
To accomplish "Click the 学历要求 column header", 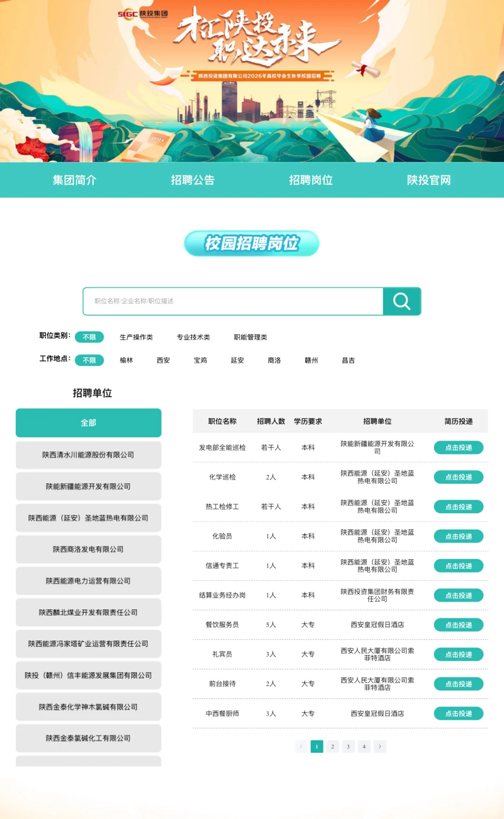I will 308,421.
